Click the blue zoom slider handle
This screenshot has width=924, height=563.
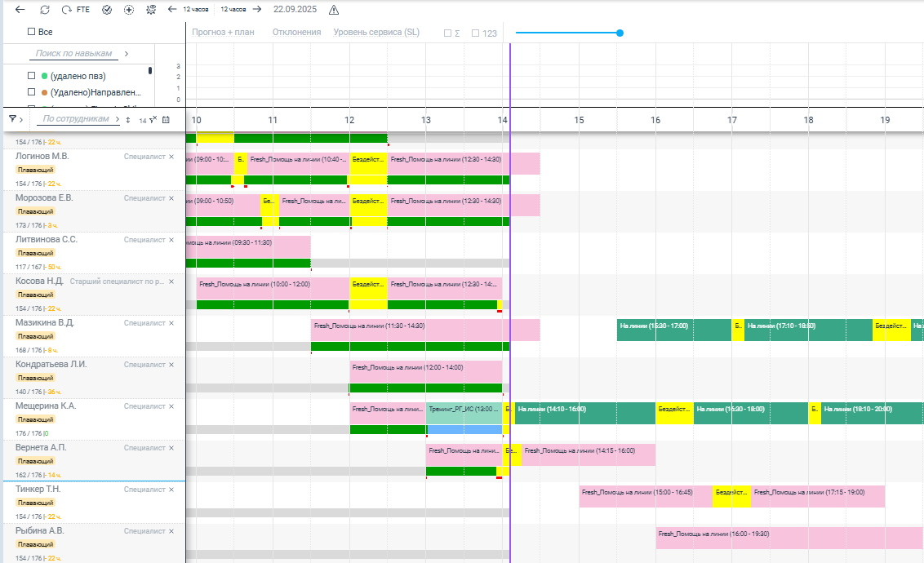coord(620,33)
